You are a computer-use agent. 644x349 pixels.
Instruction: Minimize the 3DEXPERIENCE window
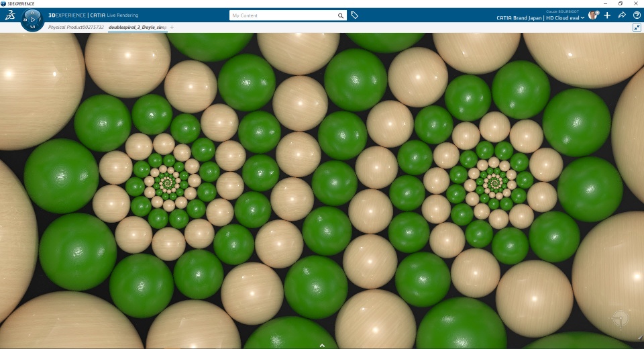click(x=605, y=3)
